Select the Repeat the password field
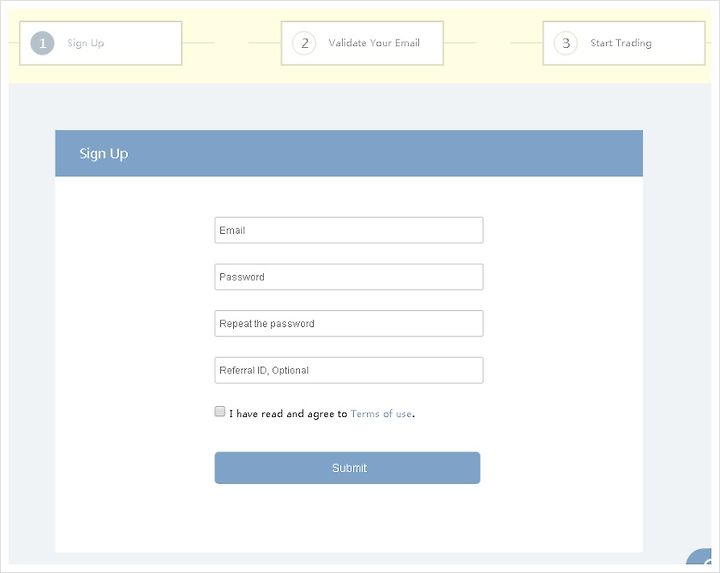Viewport: 720px width, 573px height. point(349,323)
